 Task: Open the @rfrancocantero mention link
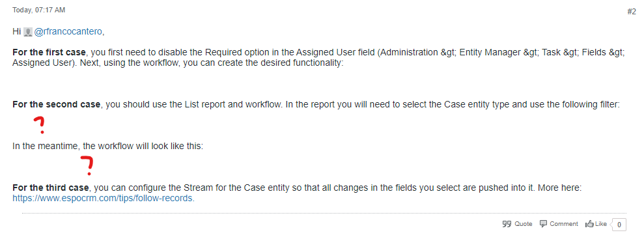pyautogui.click(x=68, y=32)
